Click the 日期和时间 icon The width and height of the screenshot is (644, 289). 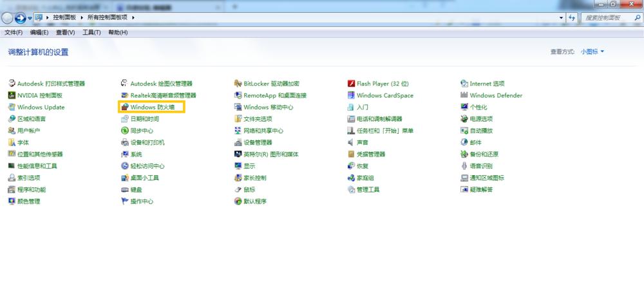coord(124,119)
